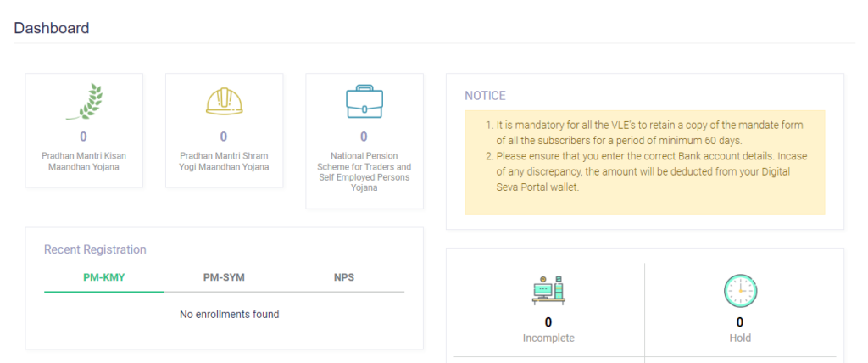Click the yellow hard hat icon
This screenshot has width=868, height=363.
224,100
